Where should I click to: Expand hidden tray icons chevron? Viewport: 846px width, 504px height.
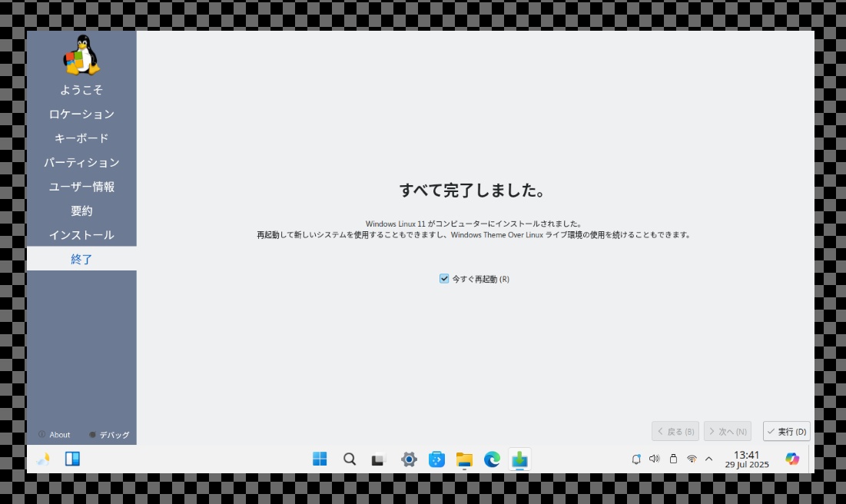coord(709,459)
